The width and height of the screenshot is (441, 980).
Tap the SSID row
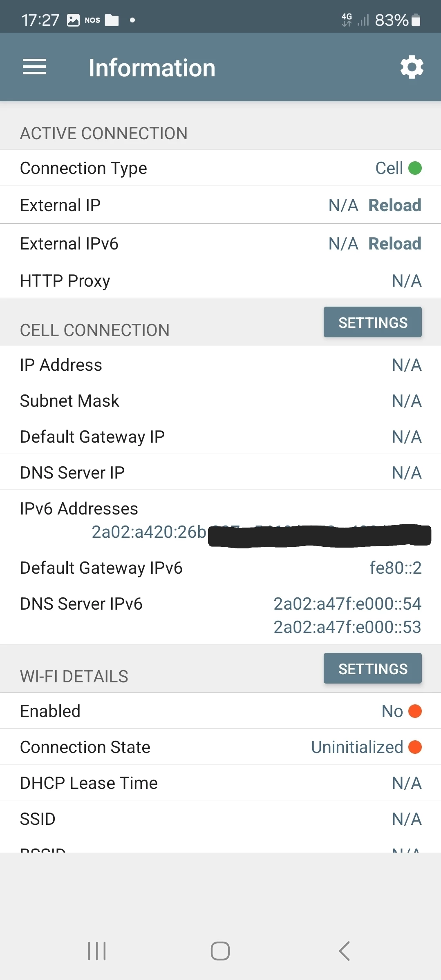tap(220, 819)
